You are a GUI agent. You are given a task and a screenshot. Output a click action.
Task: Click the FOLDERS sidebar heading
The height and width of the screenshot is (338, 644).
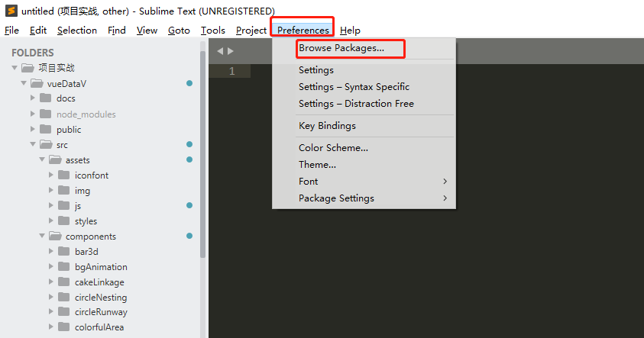point(33,53)
